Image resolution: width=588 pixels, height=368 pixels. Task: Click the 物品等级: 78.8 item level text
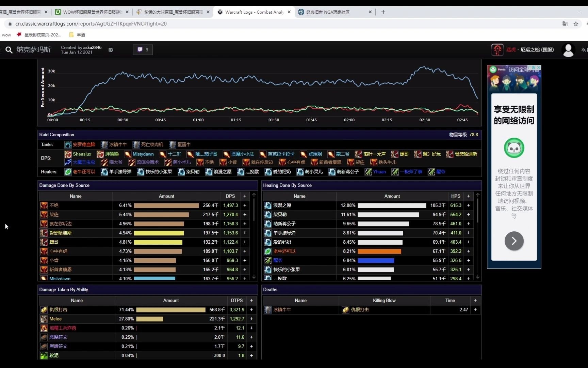463,135
